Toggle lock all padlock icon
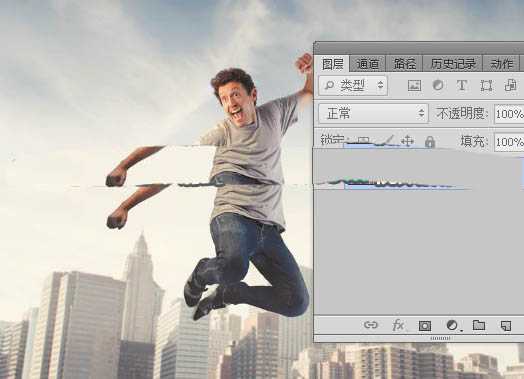The height and width of the screenshot is (379, 524). tap(430, 142)
